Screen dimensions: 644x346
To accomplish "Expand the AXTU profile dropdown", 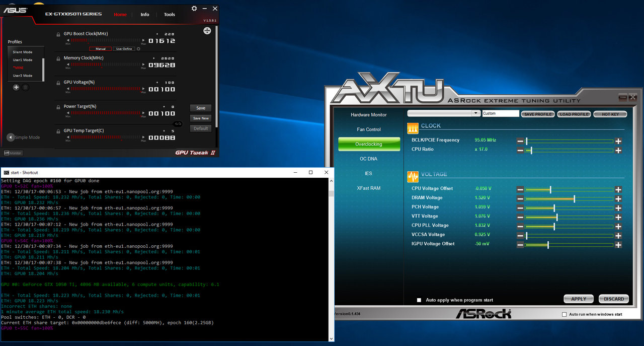I will pos(476,114).
